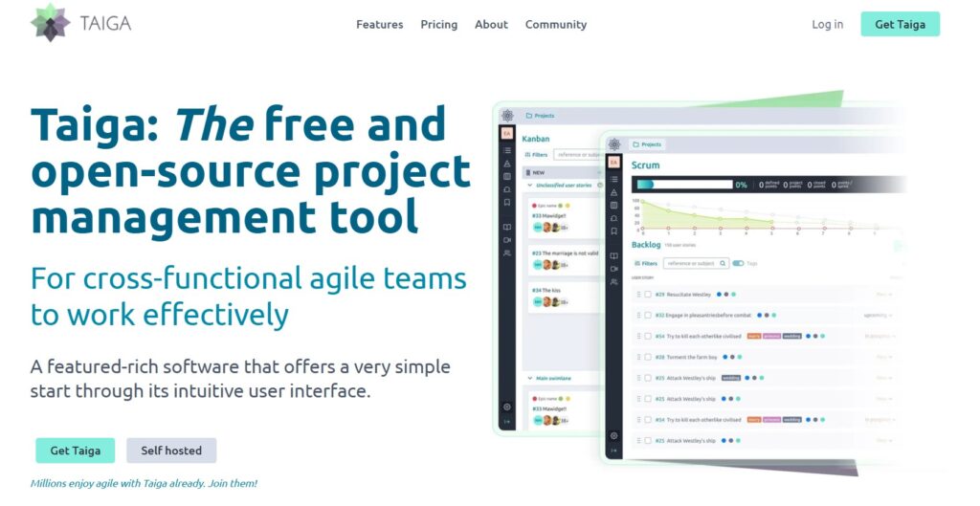This screenshot has width=980, height=506.
Task: Open backlog list icon in Kanban sidebar
Action: pyautogui.click(x=507, y=150)
